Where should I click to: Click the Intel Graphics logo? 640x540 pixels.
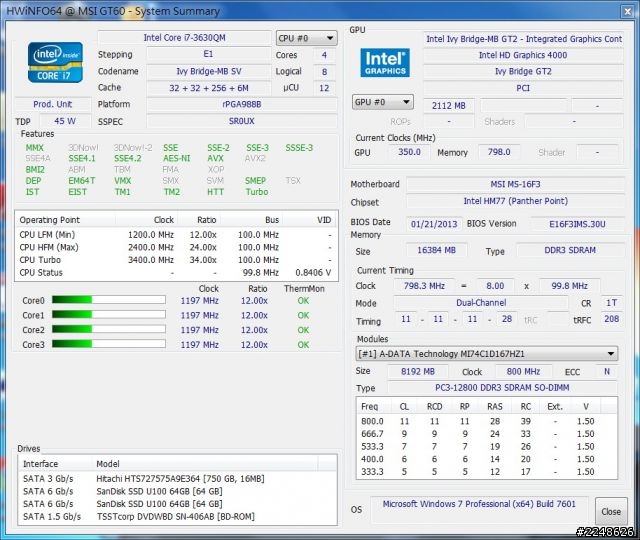[x=385, y=62]
